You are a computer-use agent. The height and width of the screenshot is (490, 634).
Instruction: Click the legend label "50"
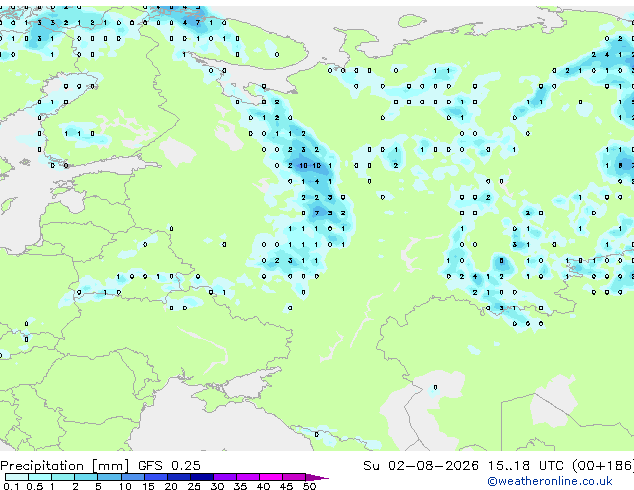click(309, 486)
